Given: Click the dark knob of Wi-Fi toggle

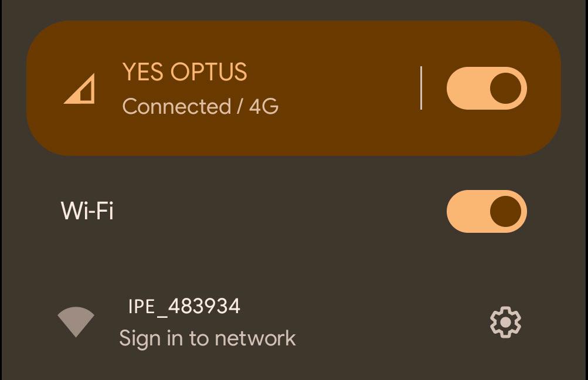Looking at the screenshot, I should [x=505, y=211].
